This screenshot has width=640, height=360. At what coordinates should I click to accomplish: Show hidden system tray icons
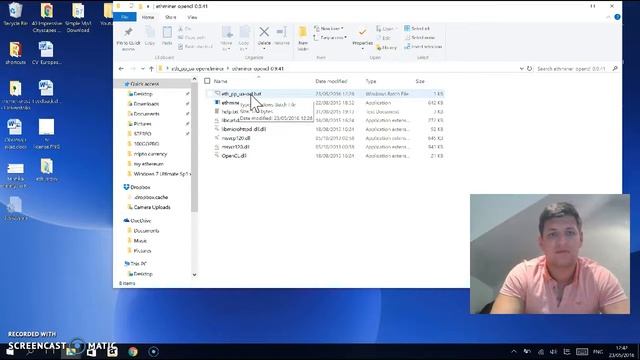514,352
